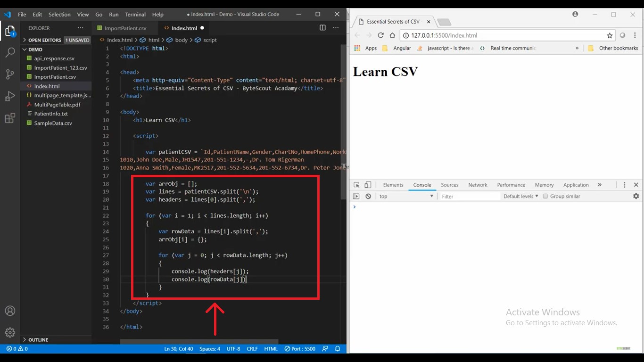Open the Terminal menu
Screen dimensions: 644x362
(x=135, y=14)
